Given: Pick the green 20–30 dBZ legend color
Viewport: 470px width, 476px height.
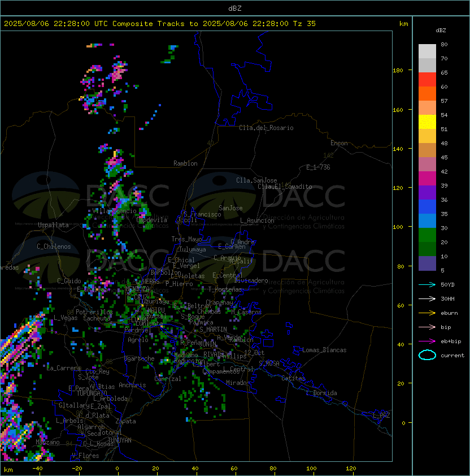Looking at the screenshot, I should point(427,235).
